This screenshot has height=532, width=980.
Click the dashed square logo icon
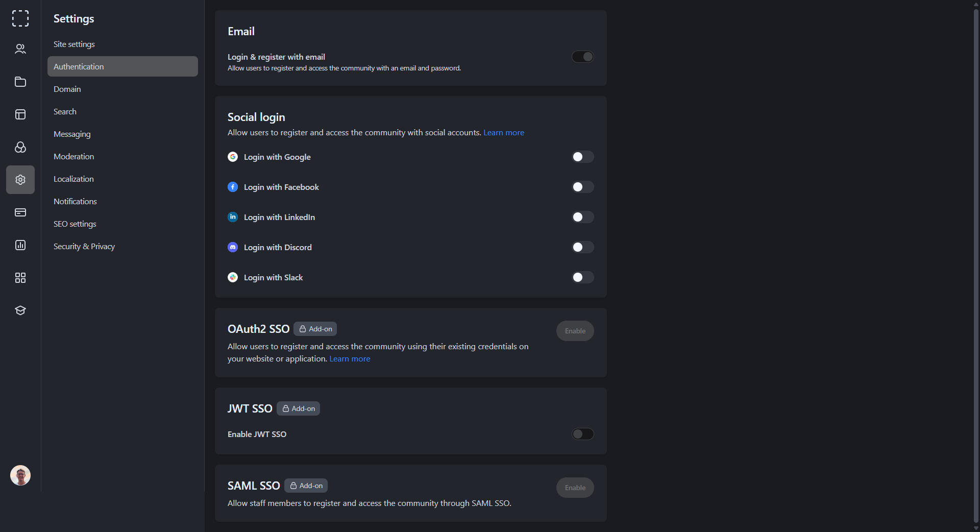tap(20, 18)
